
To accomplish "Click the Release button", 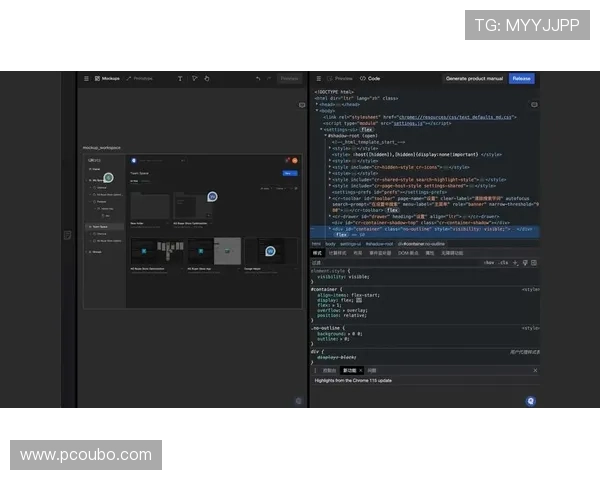I will (x=521, y=78).
